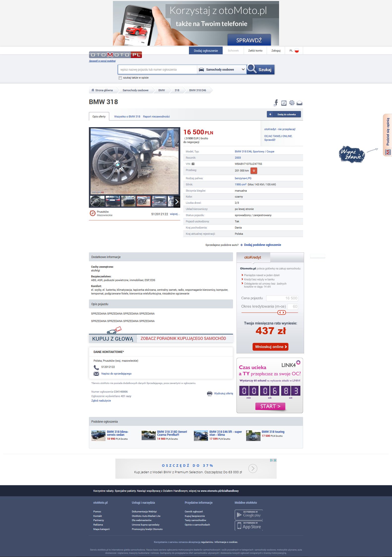Screen dimensions: 392x557
Task: Click the Podziel się opinią feedback tab
Action: 388,135
